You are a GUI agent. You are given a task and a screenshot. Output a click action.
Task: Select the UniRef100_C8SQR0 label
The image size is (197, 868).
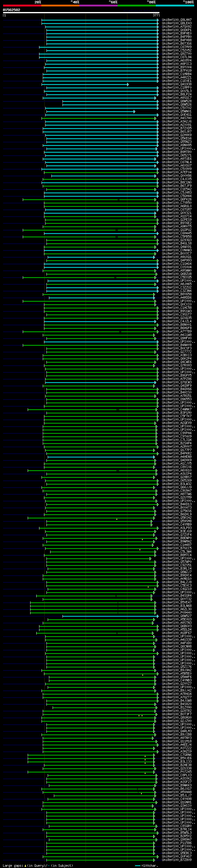[177, 826]
